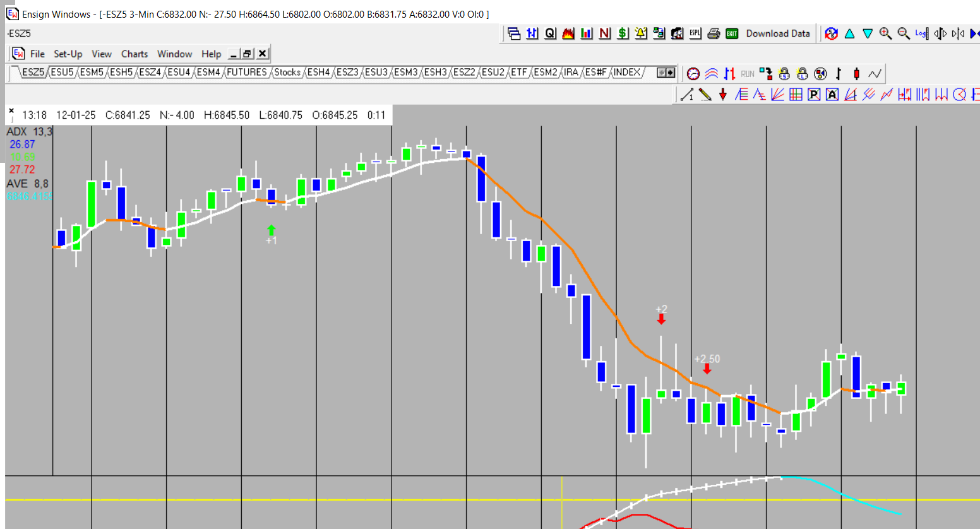Toggle the line chart style icon

click(875, 74)
